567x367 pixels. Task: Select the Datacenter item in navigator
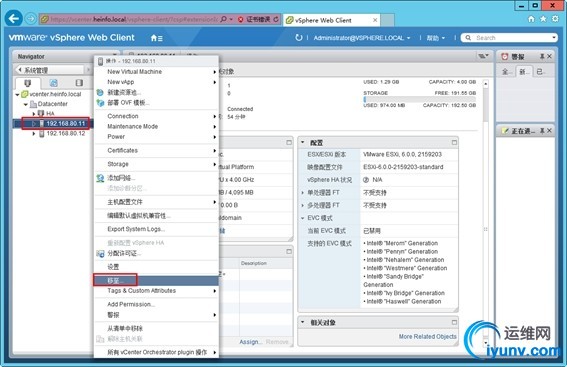click(52, 104)
